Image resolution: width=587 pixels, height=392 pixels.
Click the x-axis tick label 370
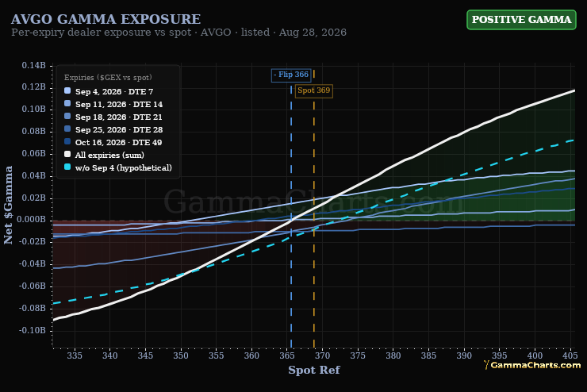[322, 355]
